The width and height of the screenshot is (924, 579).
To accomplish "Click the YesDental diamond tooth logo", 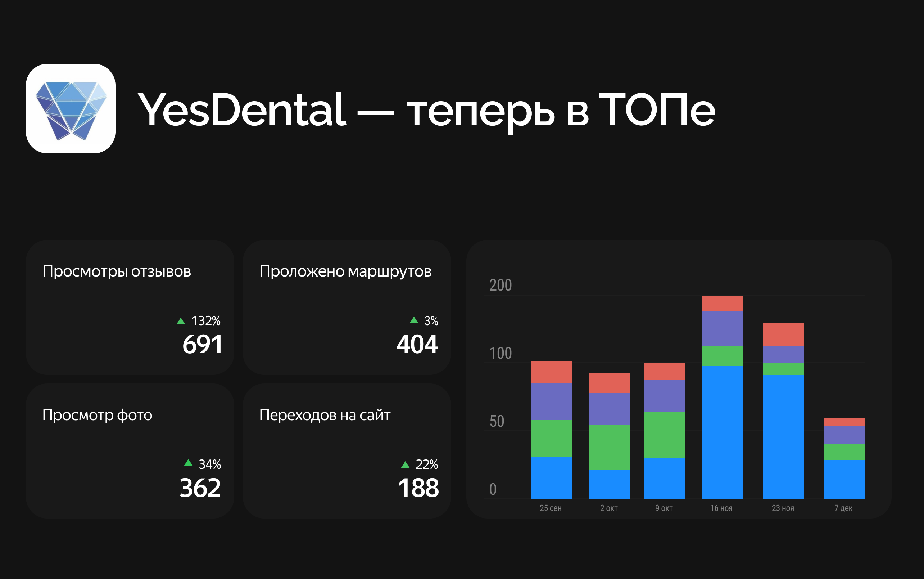I will 71,109.
